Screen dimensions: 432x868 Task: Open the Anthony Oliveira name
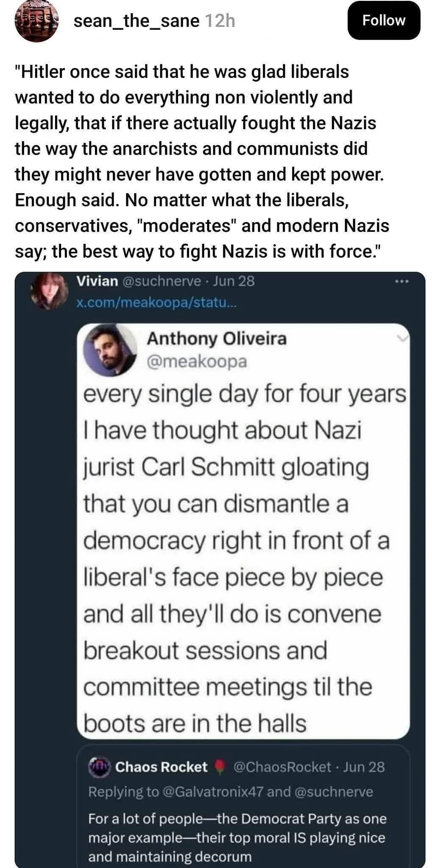[217, 339]
